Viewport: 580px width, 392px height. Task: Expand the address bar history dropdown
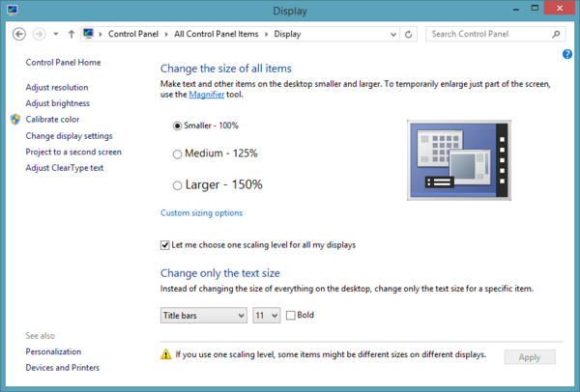[x=393, y=34]
